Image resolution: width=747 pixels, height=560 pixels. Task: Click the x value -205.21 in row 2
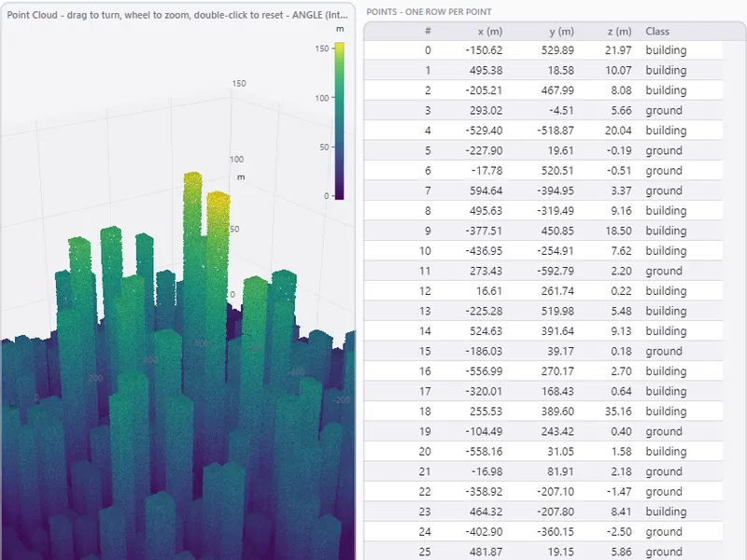(x=484, y=91)
